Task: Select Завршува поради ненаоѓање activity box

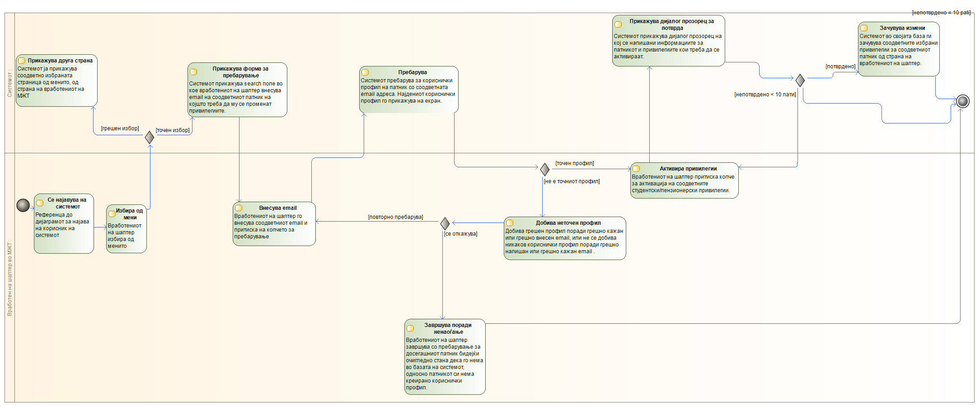Action: pyautogui.click(x=445, y=357)
